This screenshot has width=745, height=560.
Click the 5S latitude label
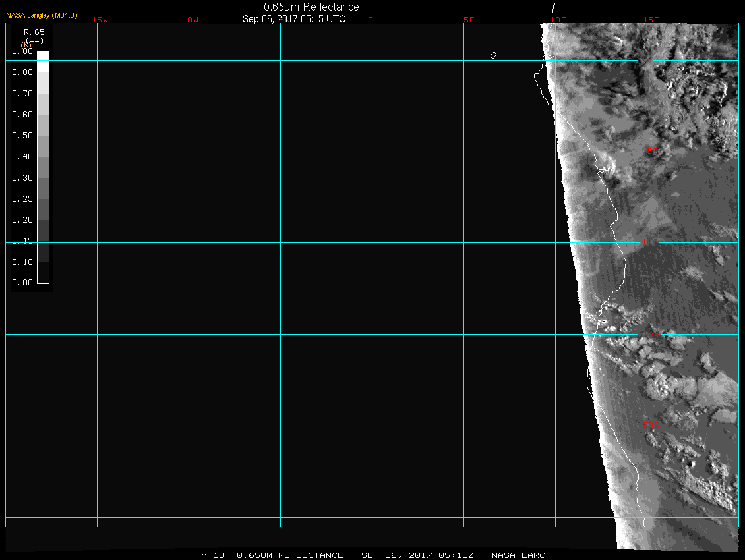tap(651, 152)
